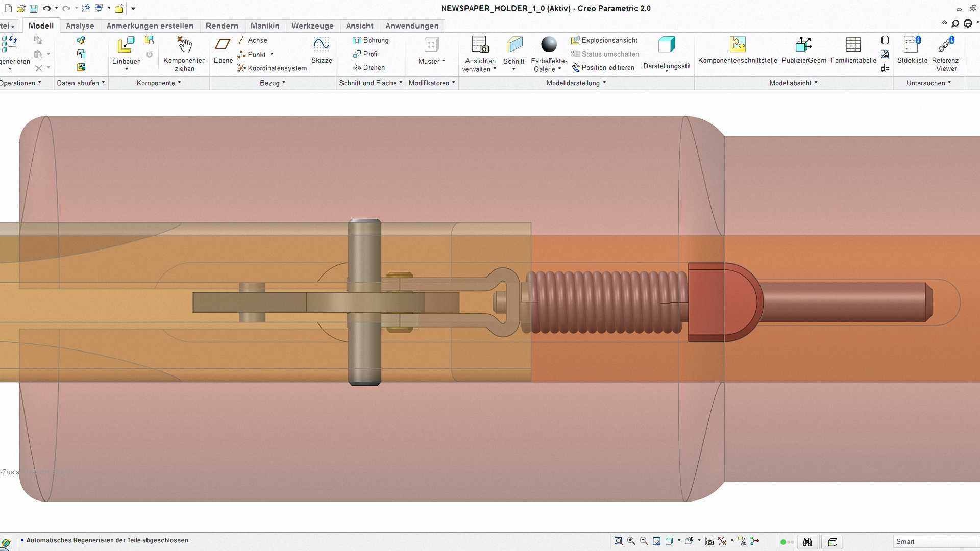Customize quick access toolbar arrow

coord(133,8)
